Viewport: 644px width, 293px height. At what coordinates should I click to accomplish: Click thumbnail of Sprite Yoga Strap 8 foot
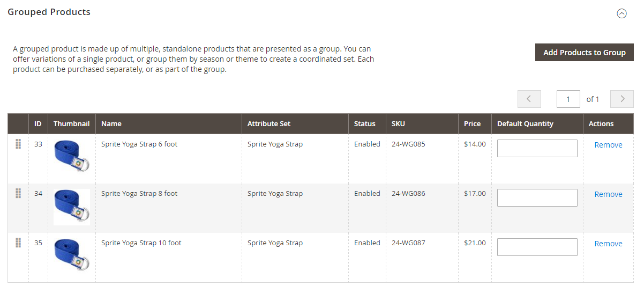click(x=72, y=207)
